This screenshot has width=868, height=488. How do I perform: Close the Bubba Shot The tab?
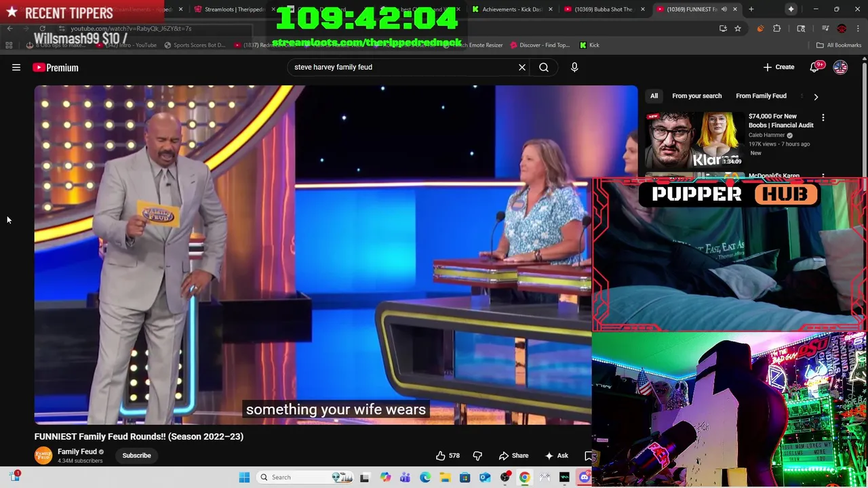(x=642, y=9)
